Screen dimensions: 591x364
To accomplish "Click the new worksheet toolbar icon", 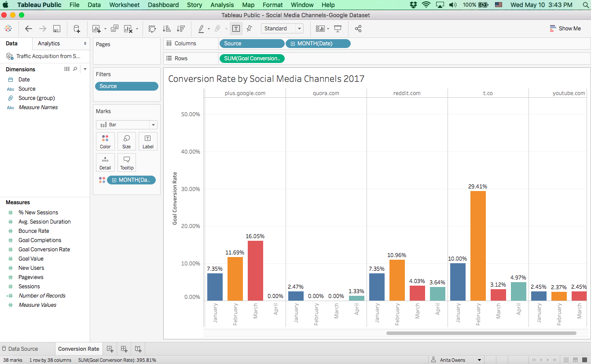I will [x=96, y=29].
